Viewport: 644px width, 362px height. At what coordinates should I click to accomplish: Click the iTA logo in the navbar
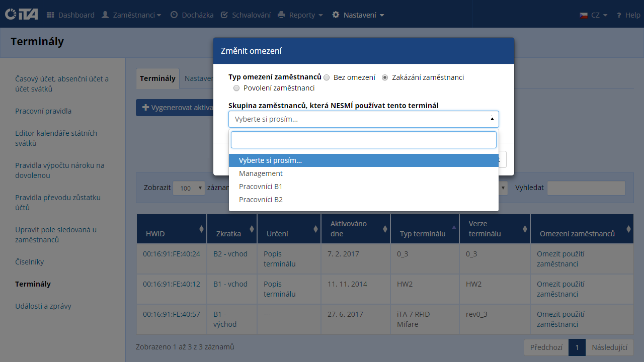(x=21, y=15)
